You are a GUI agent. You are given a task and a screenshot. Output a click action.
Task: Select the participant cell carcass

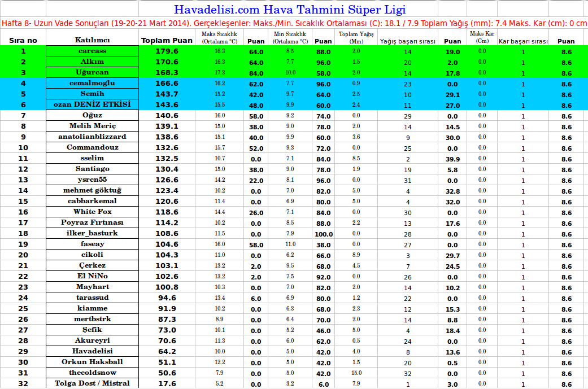92,51
